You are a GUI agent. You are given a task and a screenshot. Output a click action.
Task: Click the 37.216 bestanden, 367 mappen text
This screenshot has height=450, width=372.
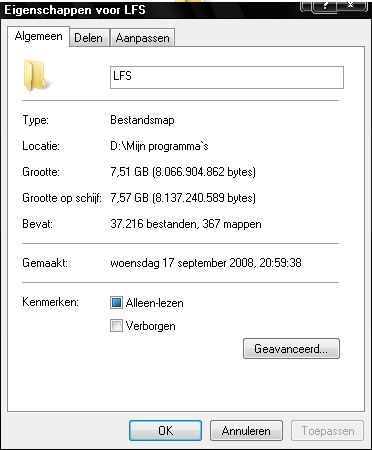click(x=186, y=224)
